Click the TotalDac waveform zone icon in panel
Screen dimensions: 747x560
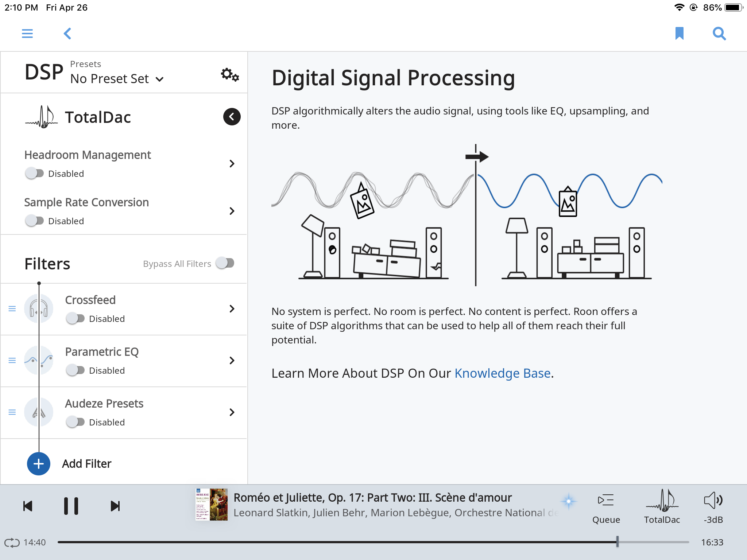[x=42, y=117]
